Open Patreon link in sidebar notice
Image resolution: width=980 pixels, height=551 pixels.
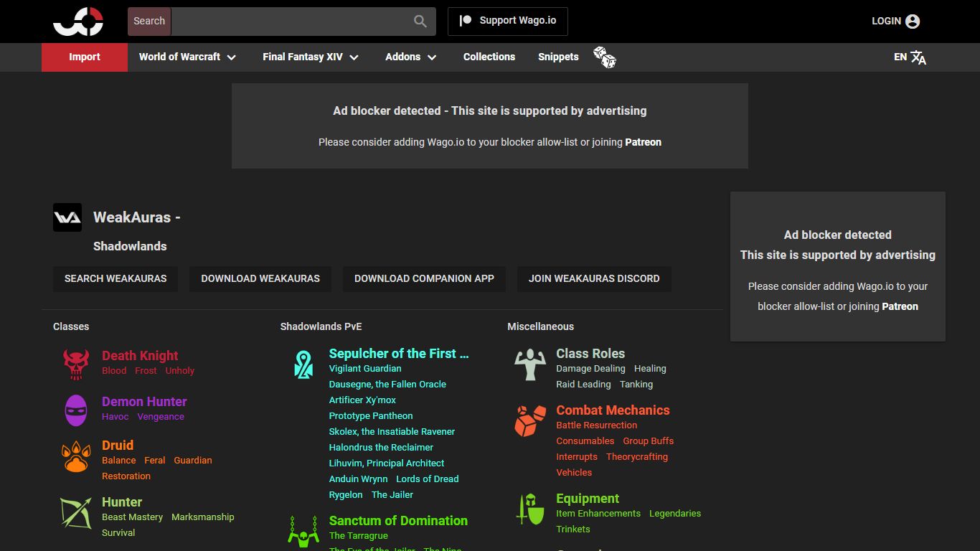pos(900,306)
